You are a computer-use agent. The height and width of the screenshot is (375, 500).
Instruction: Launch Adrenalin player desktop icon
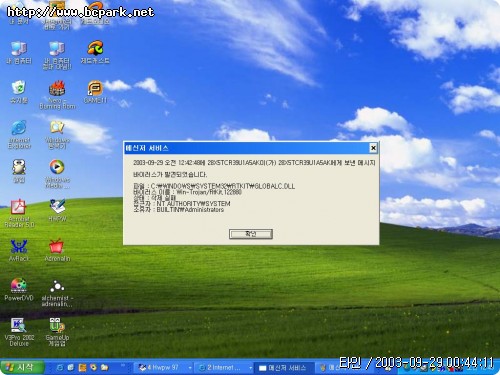coord(57,250)
